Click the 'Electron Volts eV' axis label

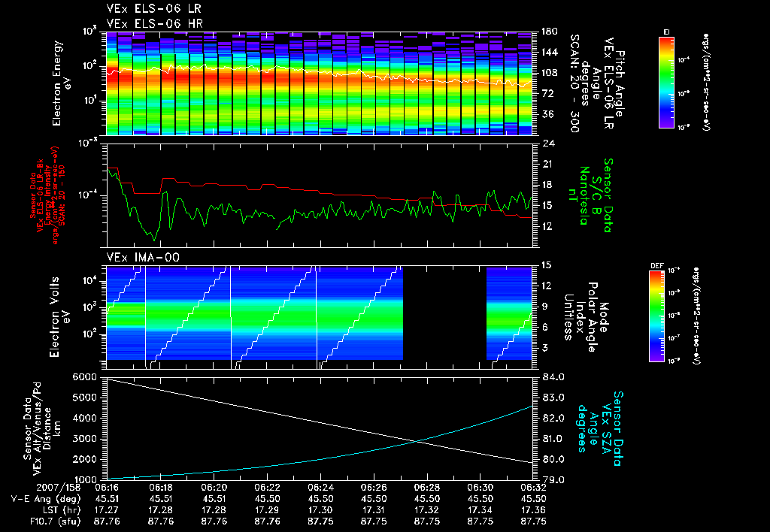(x=59, y=316)
